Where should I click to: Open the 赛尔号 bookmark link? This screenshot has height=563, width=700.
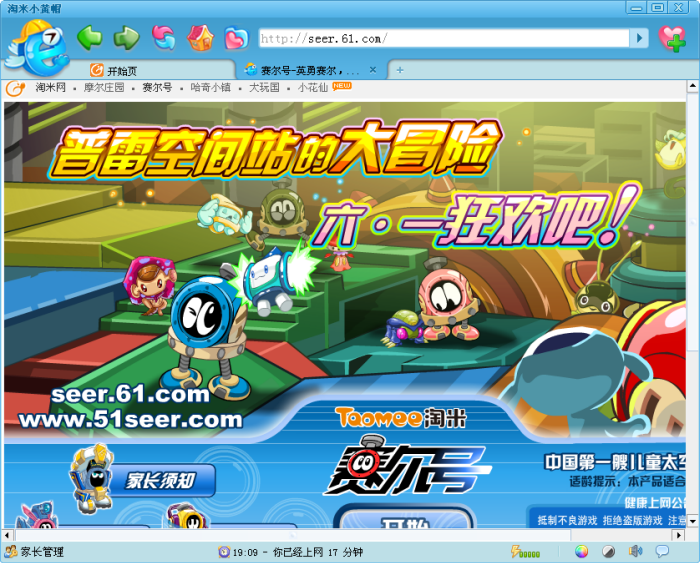pyautogui.click(x=157, y=88)
